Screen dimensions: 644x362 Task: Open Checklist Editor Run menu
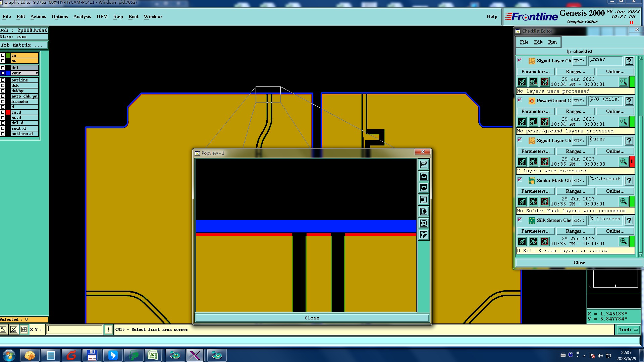[552, 42]
